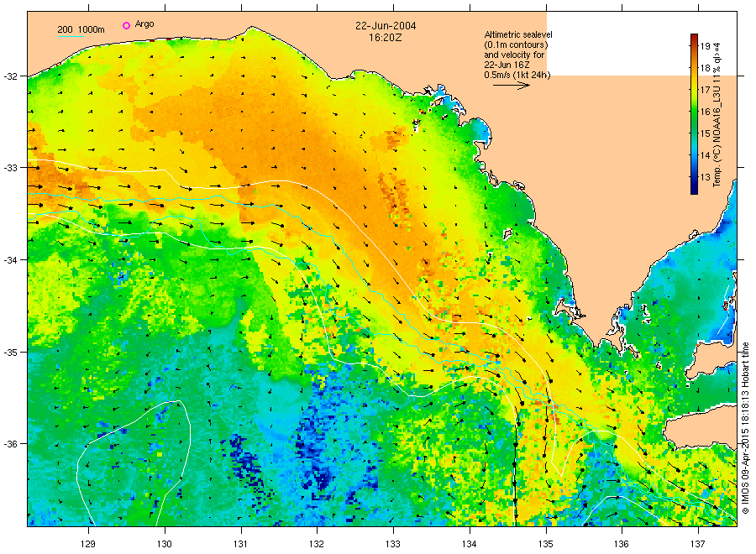Click the date '22-Jun-2004' title

pyautogui.click(x=386, y=25)
